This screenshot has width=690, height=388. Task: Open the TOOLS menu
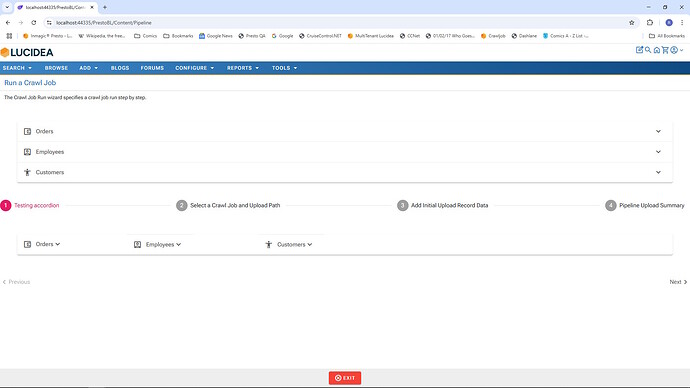pos(284,68)
